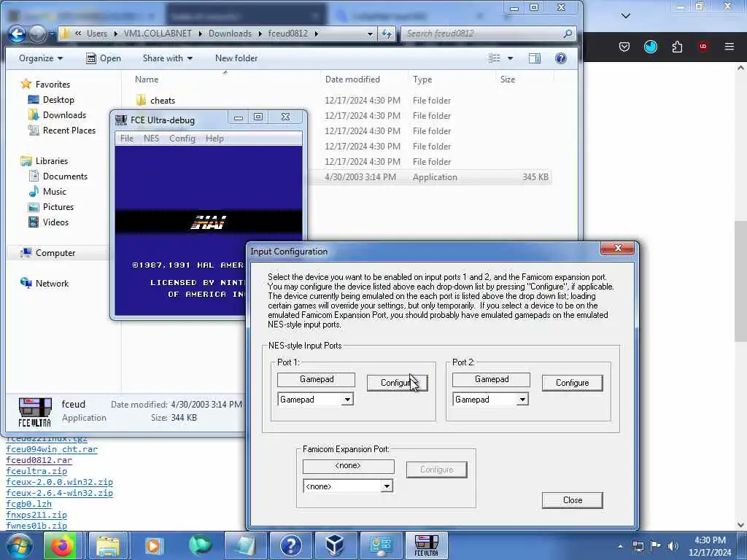Expand the Share with menu
747x560 pixels.
[167, 58]
